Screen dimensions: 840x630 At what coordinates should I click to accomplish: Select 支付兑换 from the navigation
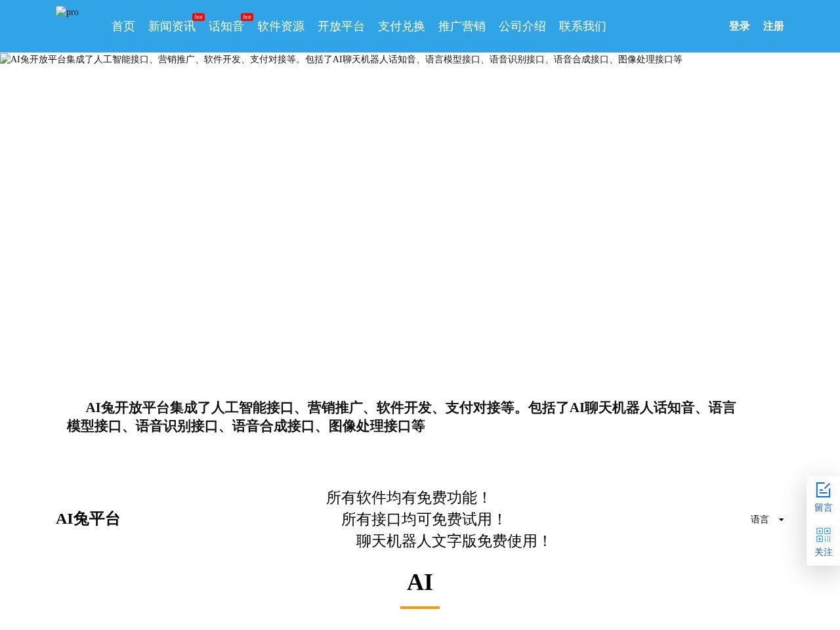pyautogui.click(x=401, y=26)
